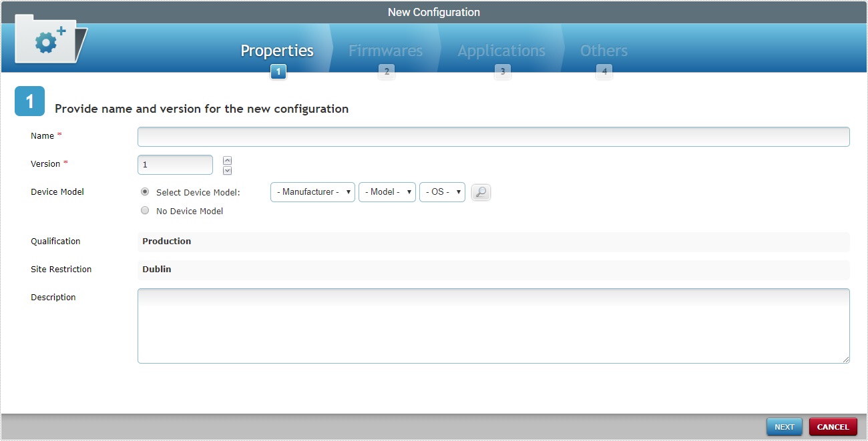
Task: Expand the OS selection dropdown
Action: click(x=442, y=191)
